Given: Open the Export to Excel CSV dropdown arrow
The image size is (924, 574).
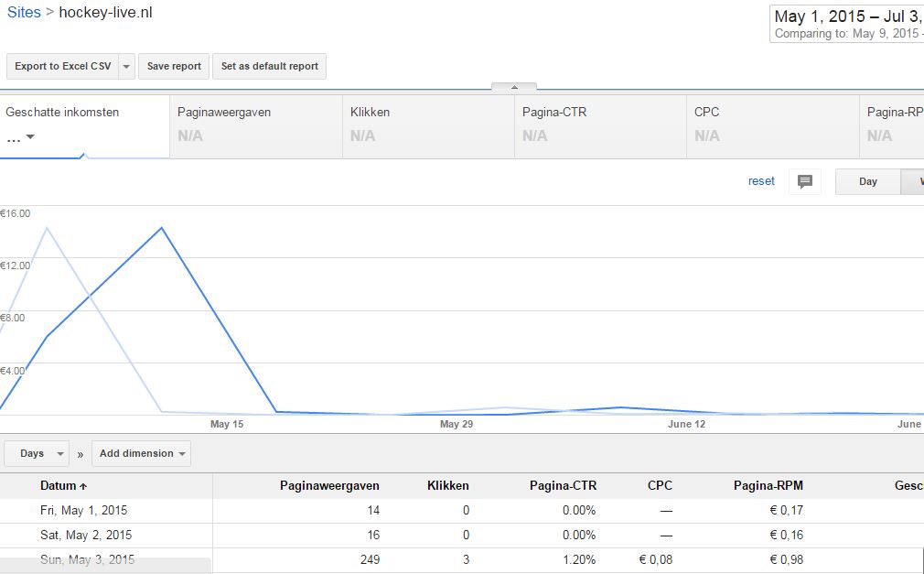Looking at the screenshot, I should [126, 66].
